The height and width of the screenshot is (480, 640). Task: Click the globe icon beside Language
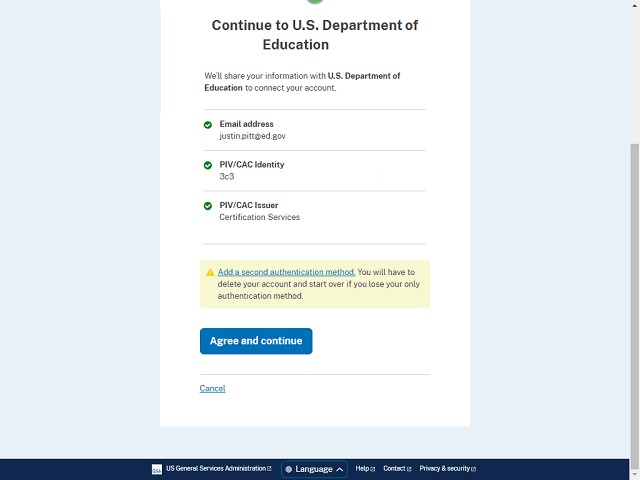pos(289,469)
